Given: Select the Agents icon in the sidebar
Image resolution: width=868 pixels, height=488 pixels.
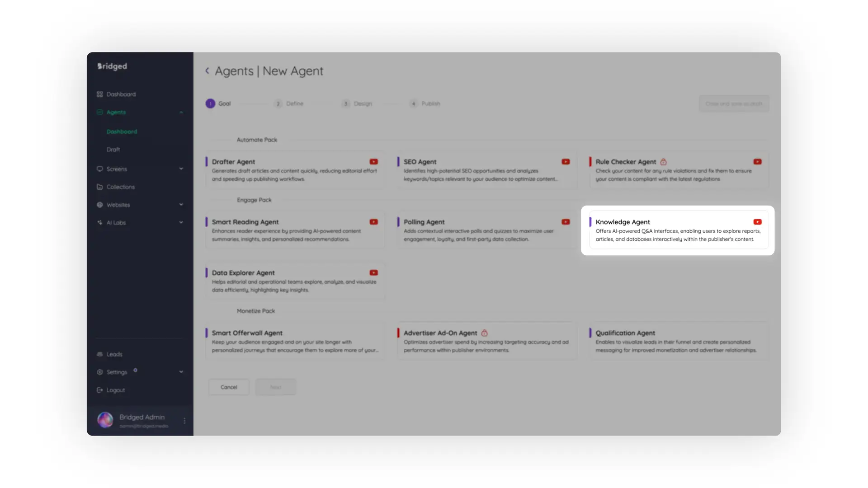Looking at the screenshot, I should 100,112.
